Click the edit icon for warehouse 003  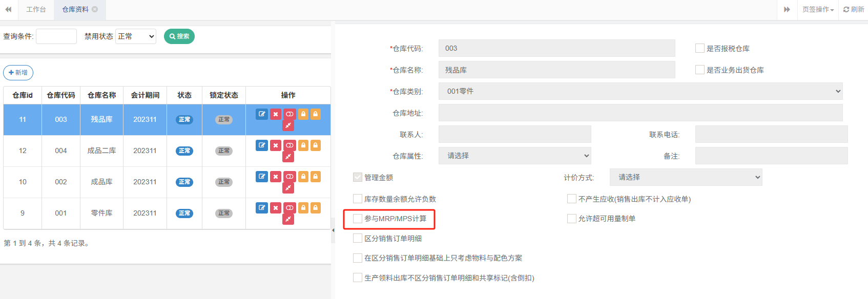(262, 114)
